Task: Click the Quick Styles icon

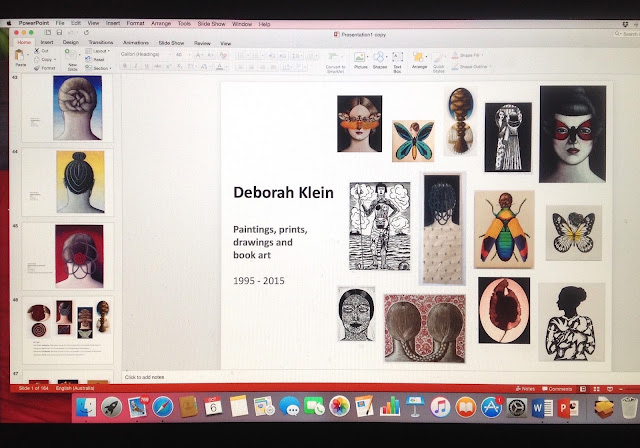Action: pos(438,58)
